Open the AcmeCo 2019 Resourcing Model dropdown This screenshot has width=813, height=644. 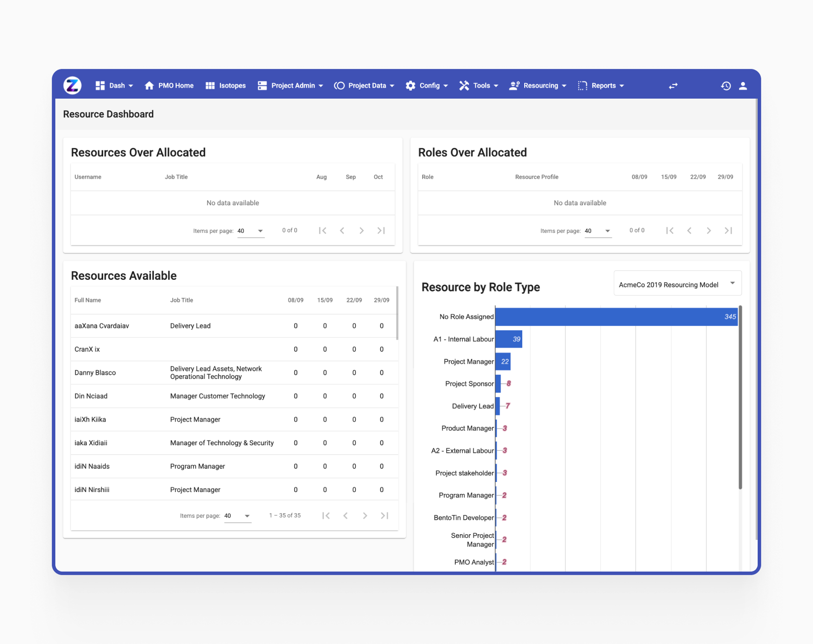tap(677, 284)
